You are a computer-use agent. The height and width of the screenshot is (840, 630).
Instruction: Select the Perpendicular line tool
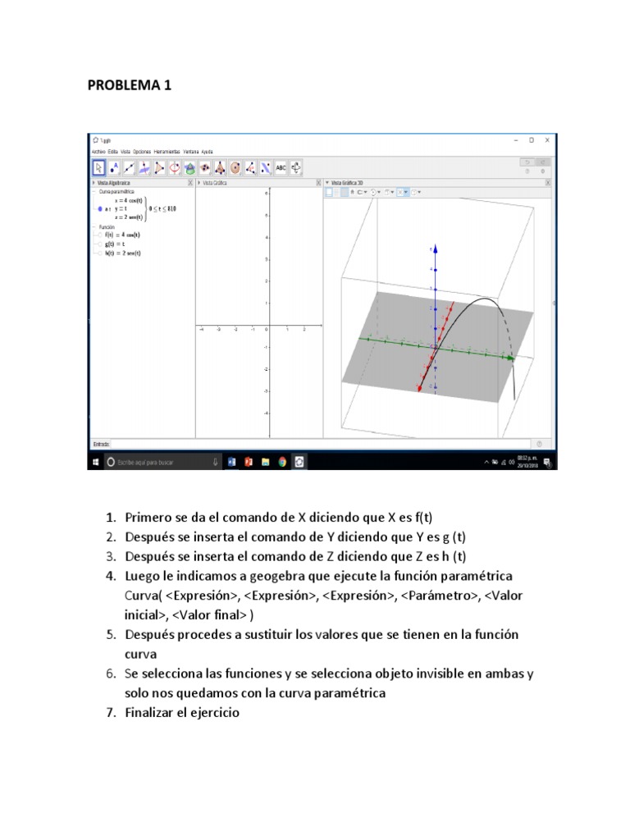coord(144,167)
